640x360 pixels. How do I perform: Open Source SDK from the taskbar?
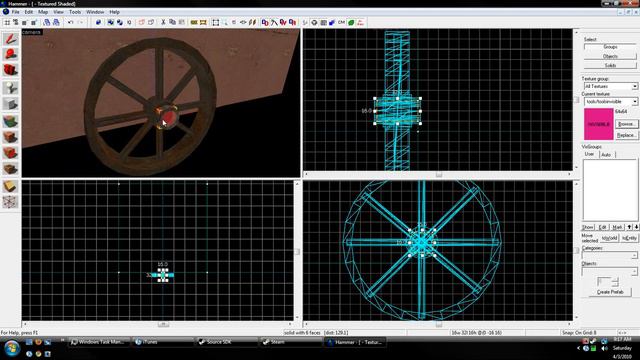[228, 342]
